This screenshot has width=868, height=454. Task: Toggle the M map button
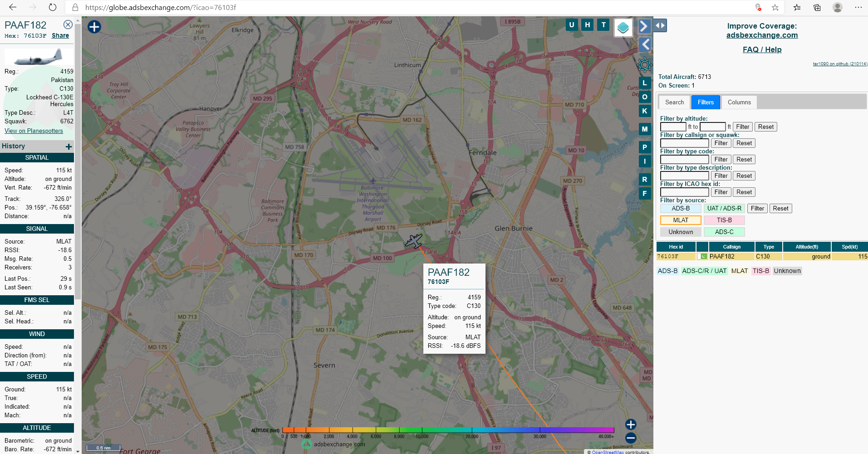(x=644, y=129)
